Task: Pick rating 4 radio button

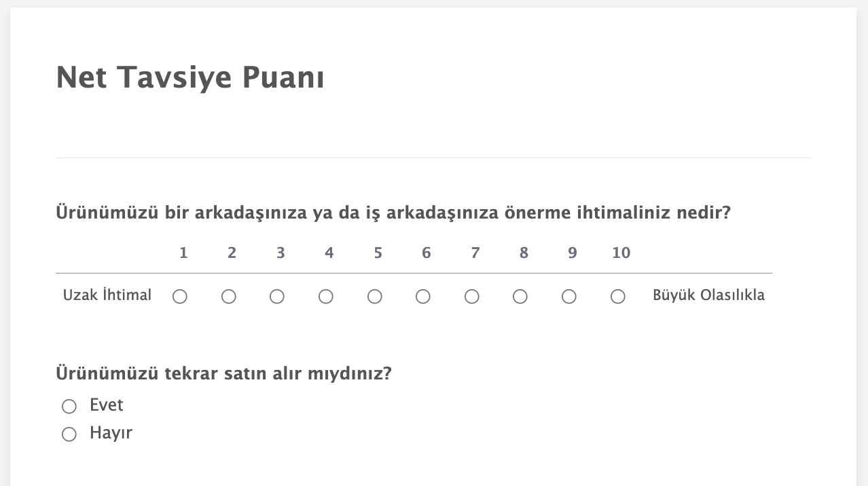Action: 326,297
